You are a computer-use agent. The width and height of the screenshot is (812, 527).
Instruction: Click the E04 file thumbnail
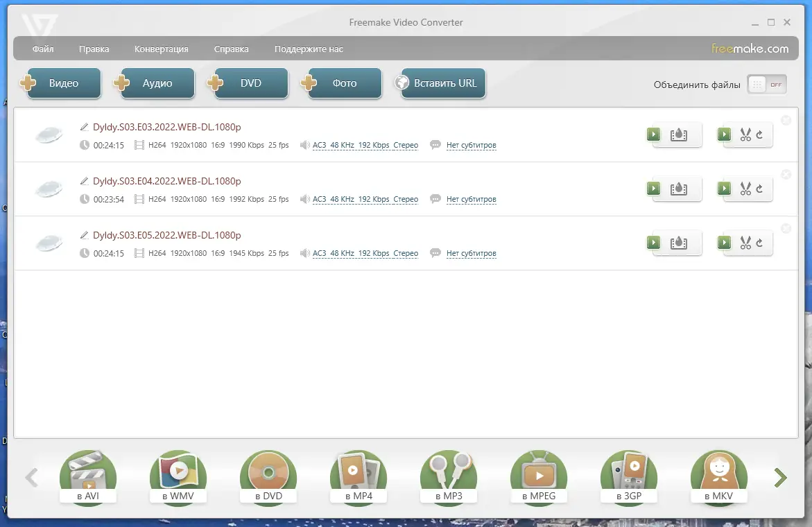point(49,189)
